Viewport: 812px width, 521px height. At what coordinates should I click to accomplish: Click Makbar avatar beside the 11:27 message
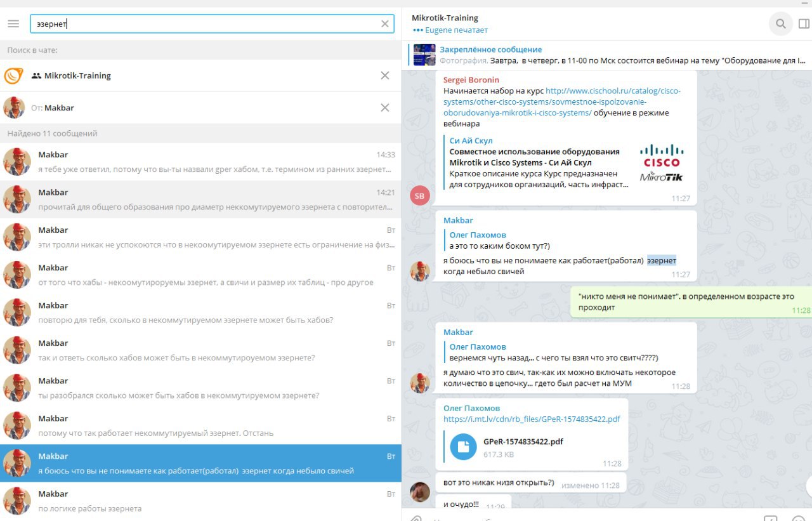coord(420,271)
